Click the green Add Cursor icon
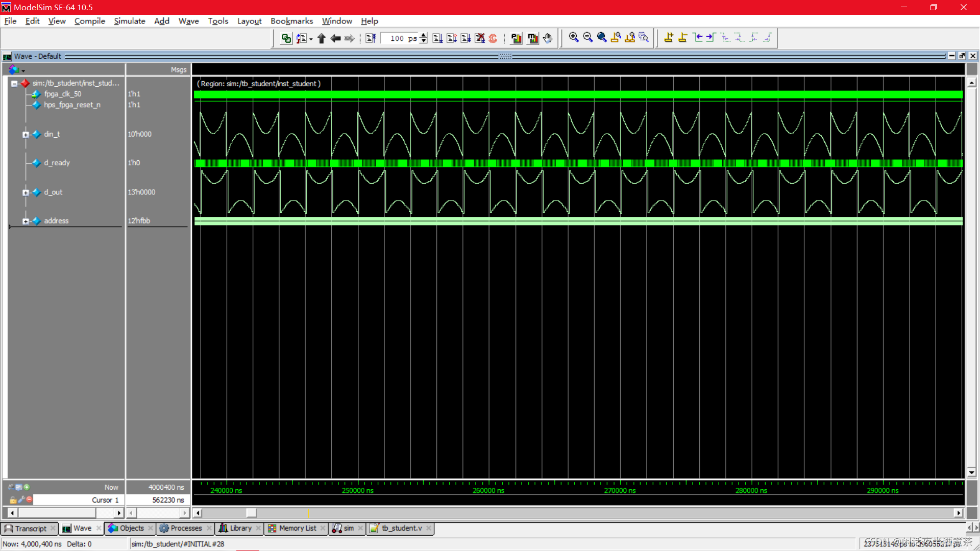This screenshot has width=980, height=551. coord(27,487)
